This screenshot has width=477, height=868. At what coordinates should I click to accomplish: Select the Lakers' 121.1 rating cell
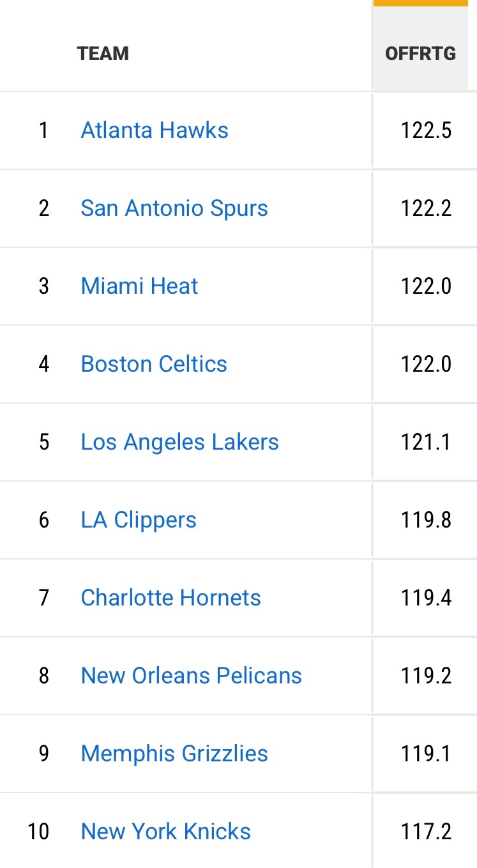[x=426, y=442]
